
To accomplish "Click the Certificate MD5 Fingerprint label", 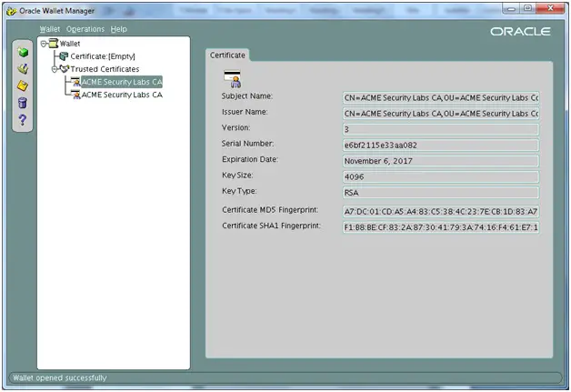I will [270, 210].
